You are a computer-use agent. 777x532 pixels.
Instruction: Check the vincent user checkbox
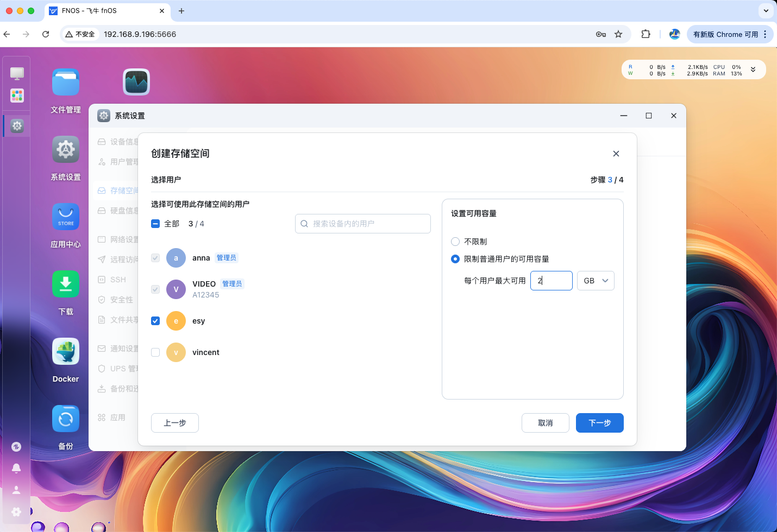(155, 352)
